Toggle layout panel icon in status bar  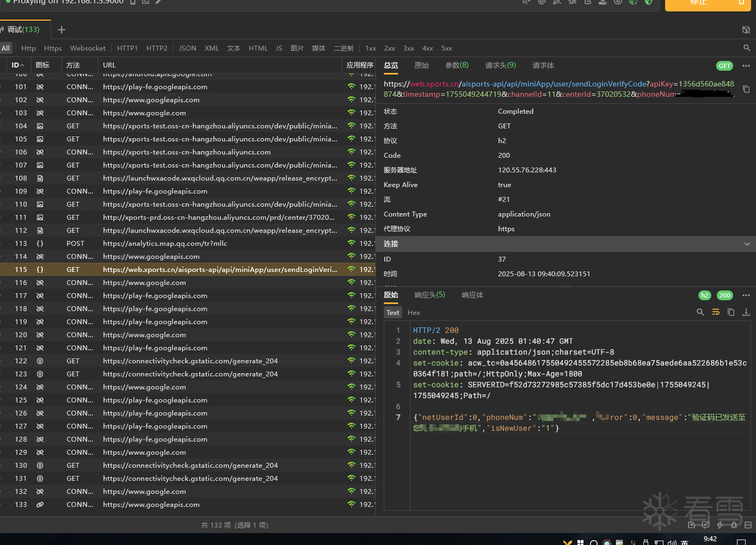(748, 525)
